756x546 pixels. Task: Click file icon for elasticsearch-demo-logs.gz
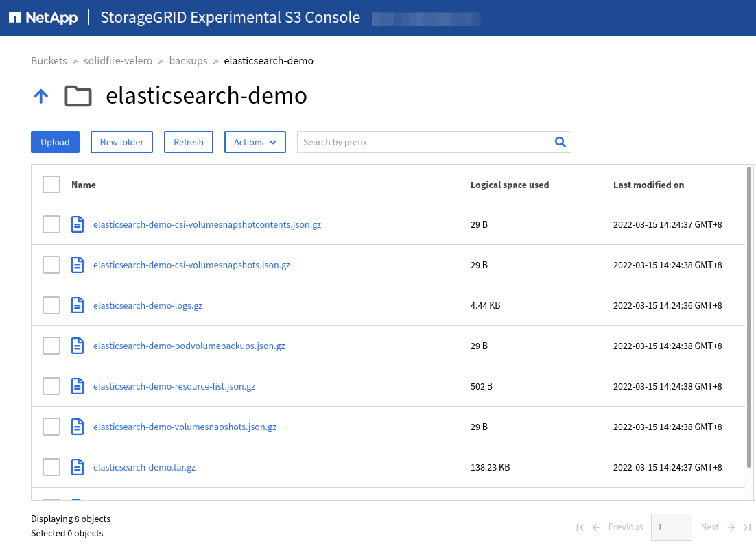[78, 305]
